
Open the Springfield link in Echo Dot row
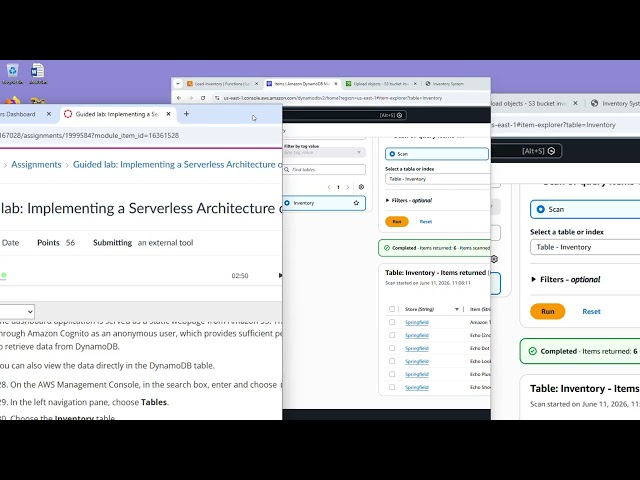[x=417, y=348]
